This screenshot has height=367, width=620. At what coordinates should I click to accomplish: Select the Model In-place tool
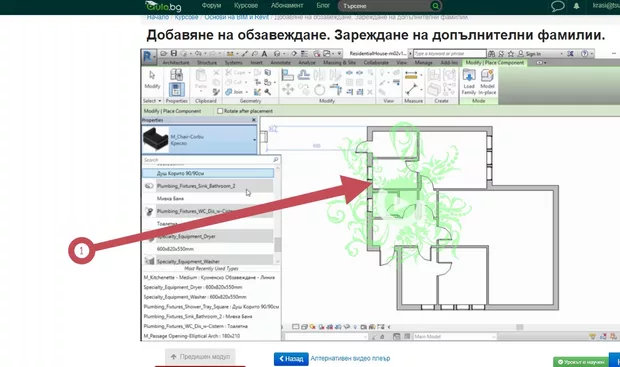[487, 82]
